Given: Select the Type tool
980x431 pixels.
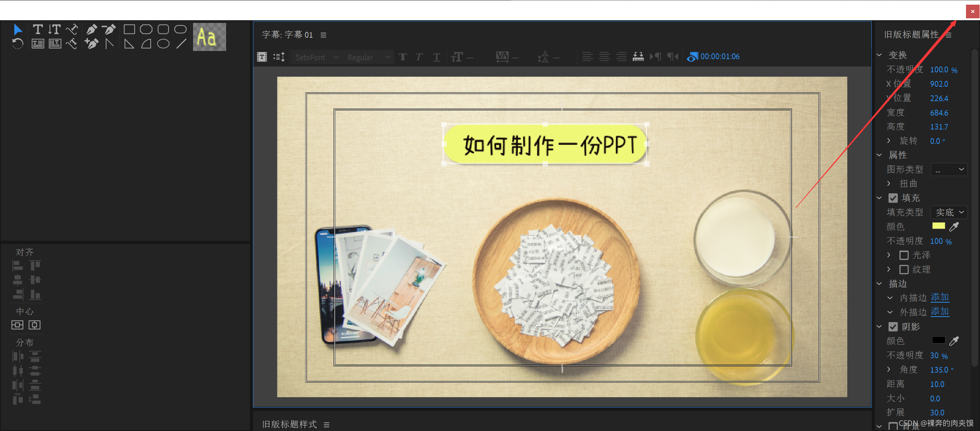Looking at the screenshot, I should (x=38, y=29).
